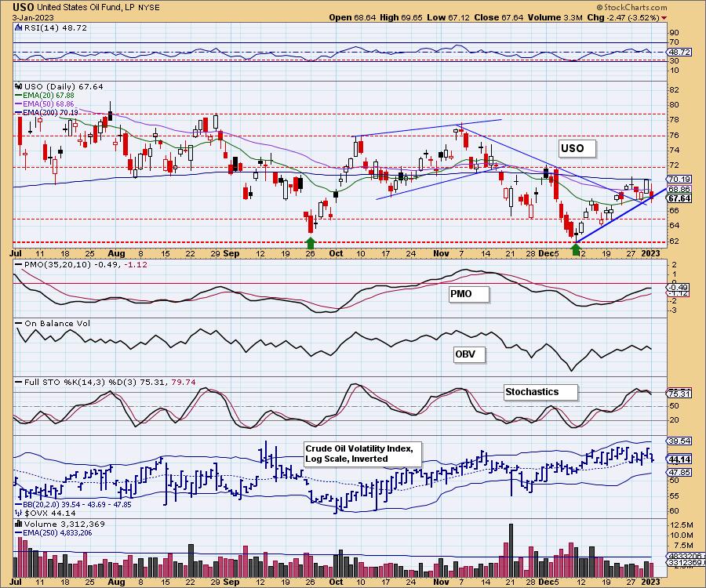Image resolution: width=706 pixels, height=588 pixels.
Task: Click the Nov label under price panel
Action: tap(441, 253)
